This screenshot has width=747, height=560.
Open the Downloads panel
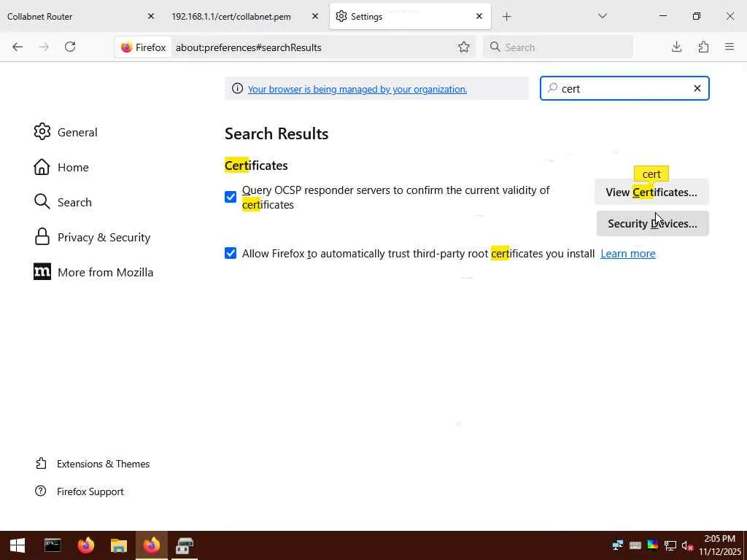pos(676,47)
